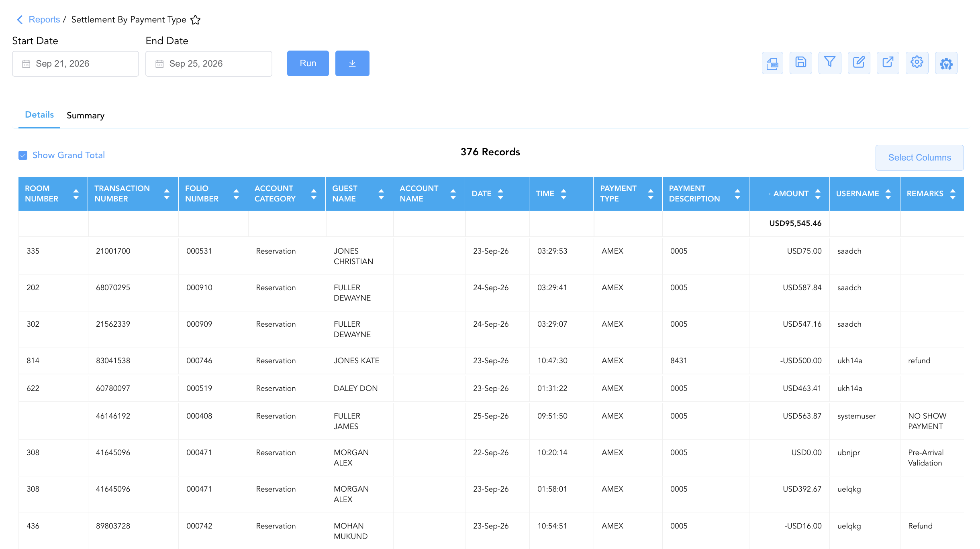Image resolution: width=980 pixels, height=549 pixels.
Task: Click the download arrow button
Action: click(x=352, y=63)
